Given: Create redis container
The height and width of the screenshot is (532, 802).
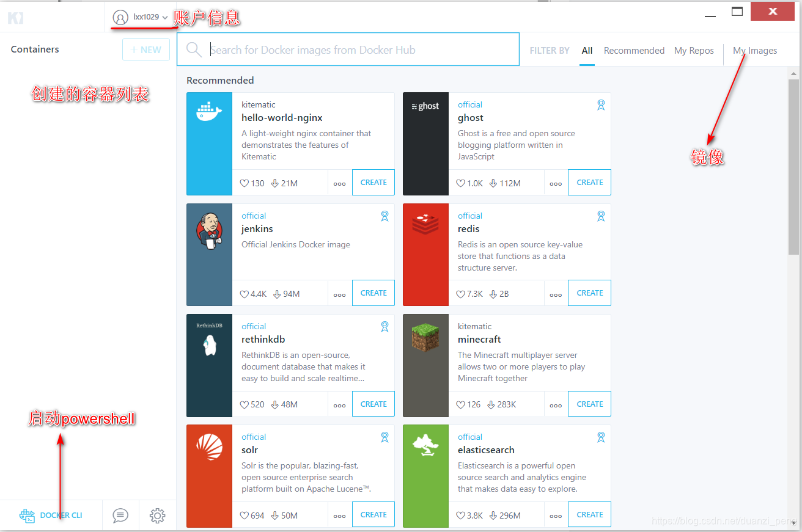Looking at the screenshot, I should 590,293.
